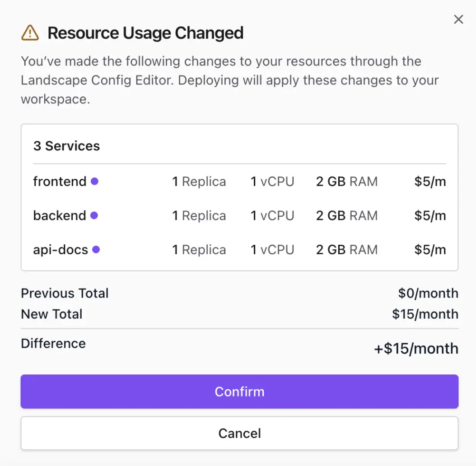
Task: Click the api-docs RAM allocation
Action: coord(346,250)
